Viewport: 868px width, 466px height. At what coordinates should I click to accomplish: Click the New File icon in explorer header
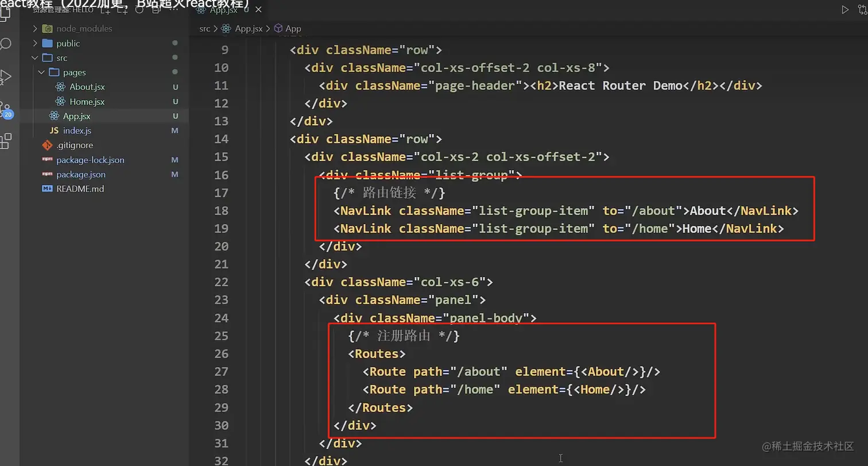click(x=106, y=10)
